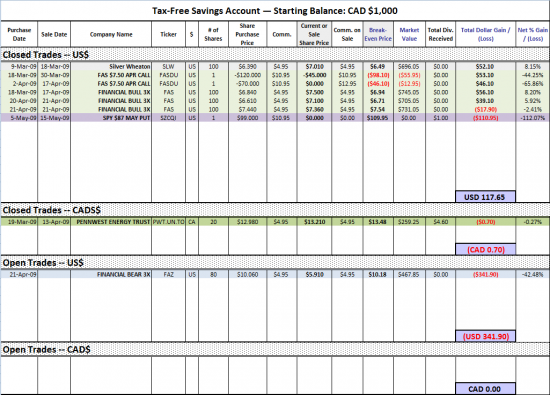Viewport: 550px width, 395px height.
Task: Click the '-112.07%' net loss cell
Action: tap(532, 118)
